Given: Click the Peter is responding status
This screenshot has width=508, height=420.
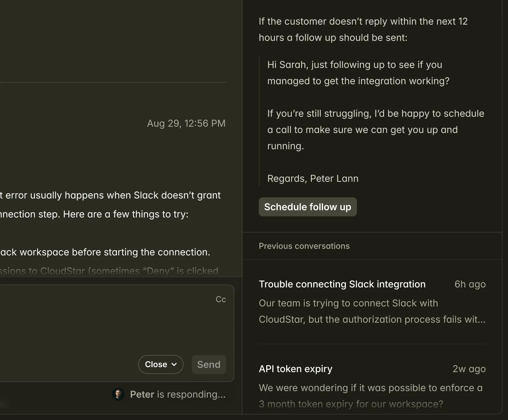Looking at the screenshot, I should pyautogui.click(x=177, y=394).
